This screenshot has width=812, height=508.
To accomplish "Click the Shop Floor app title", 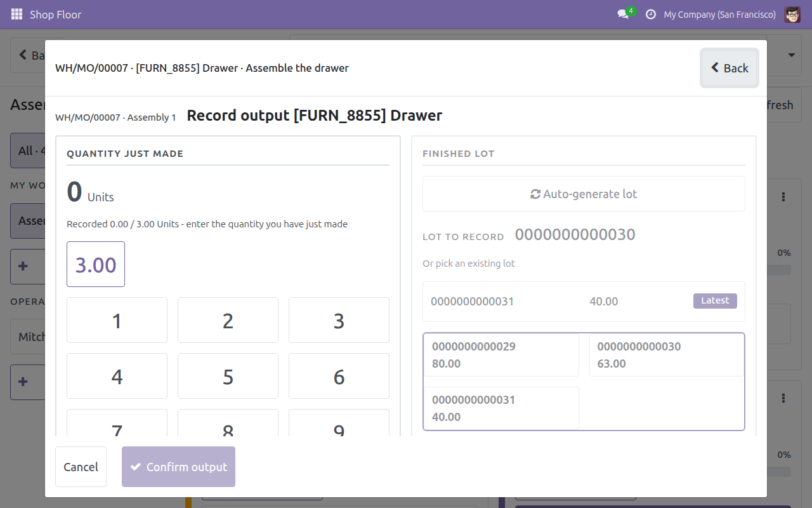I will (56, 14).
